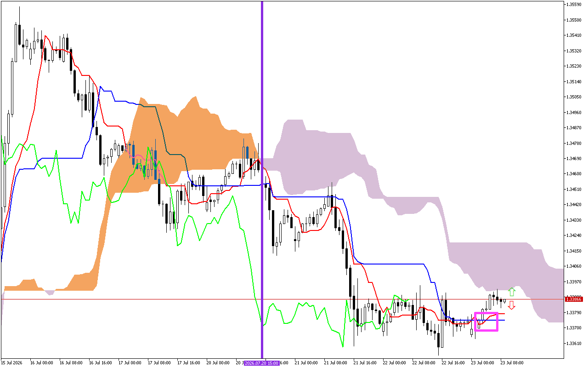
Task: Click the 1.34060 price scale value
Action: [575, 266]
